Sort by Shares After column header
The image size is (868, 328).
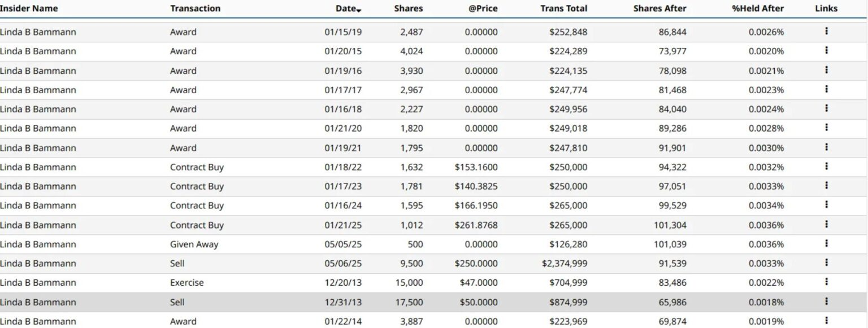659,8
